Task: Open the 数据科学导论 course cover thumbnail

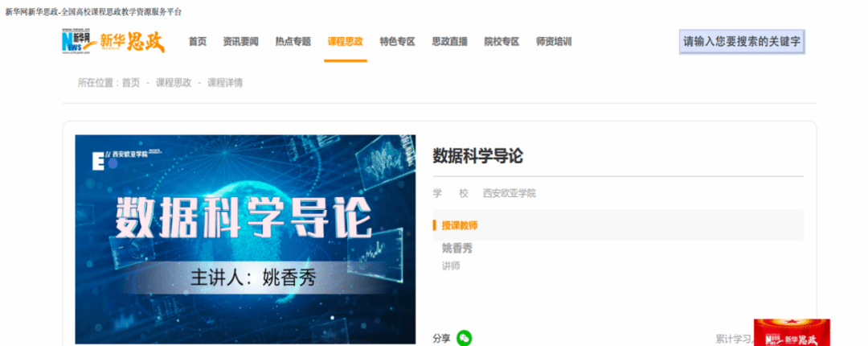Action: point(245,240)
